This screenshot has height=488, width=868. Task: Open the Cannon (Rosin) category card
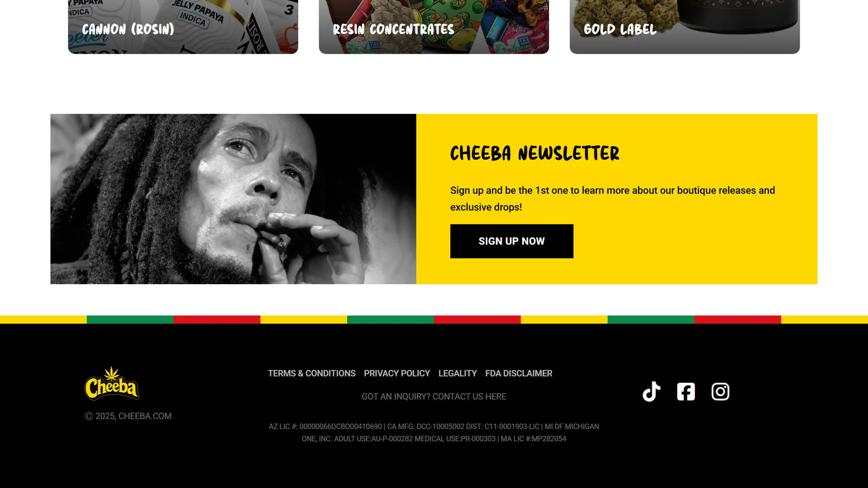pyautogui.click(x=183, y=27)
